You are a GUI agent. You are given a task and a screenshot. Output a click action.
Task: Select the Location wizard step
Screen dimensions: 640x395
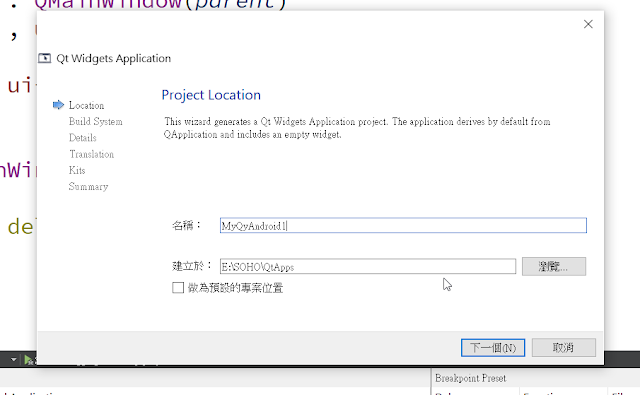(x=86, y=105)
